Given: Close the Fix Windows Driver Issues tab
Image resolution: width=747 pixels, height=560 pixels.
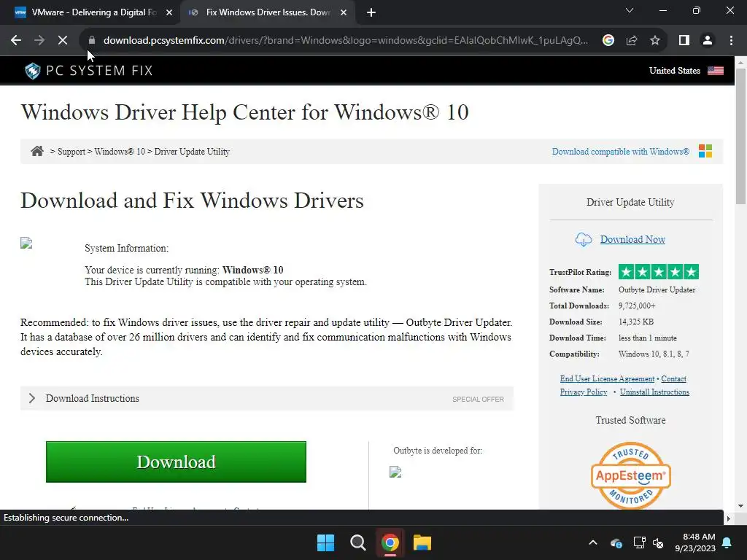Looking at the screenshot, I should 344,13.
